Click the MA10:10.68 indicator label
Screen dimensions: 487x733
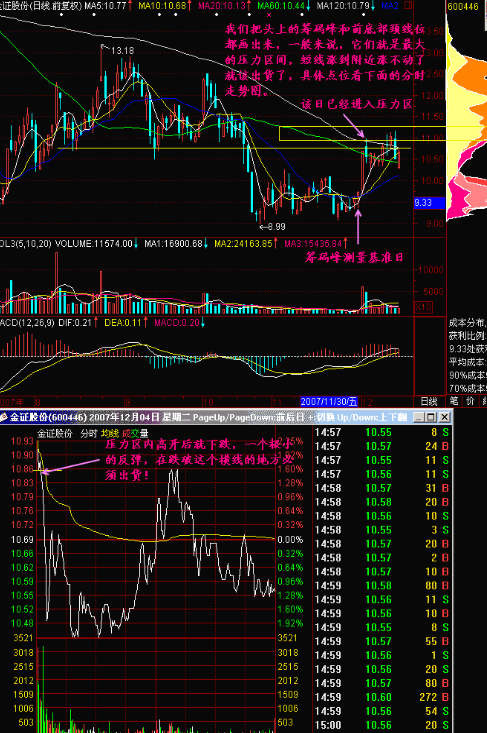(x=162, y=6)
